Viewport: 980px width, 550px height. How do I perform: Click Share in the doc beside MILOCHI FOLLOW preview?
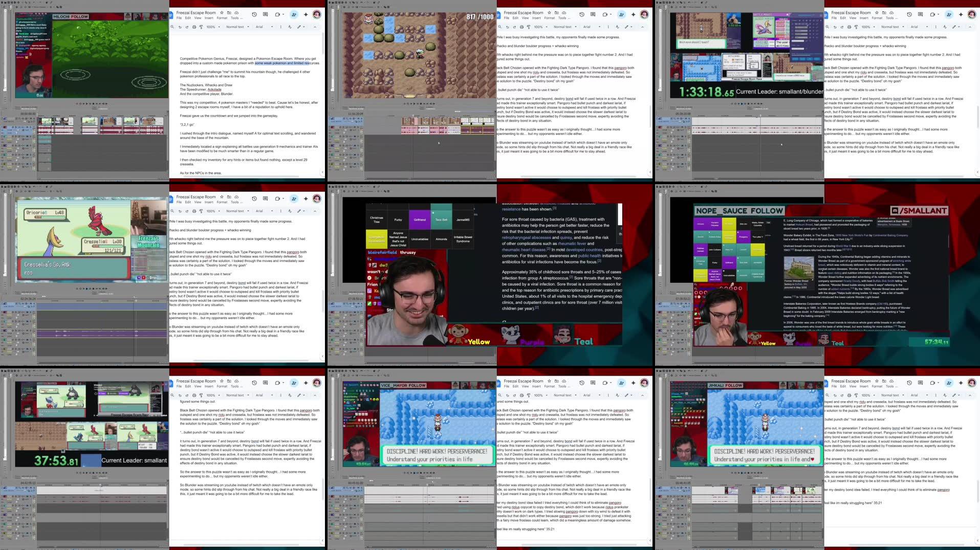point(294,14)
